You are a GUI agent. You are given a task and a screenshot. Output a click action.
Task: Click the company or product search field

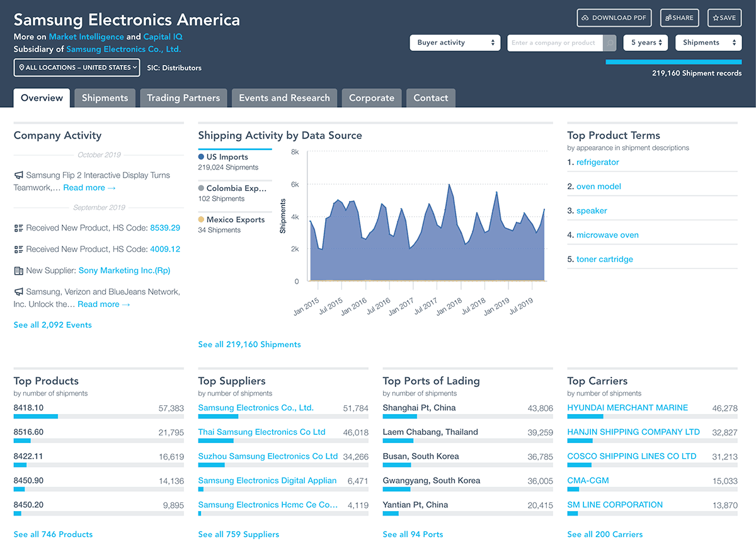554,43
